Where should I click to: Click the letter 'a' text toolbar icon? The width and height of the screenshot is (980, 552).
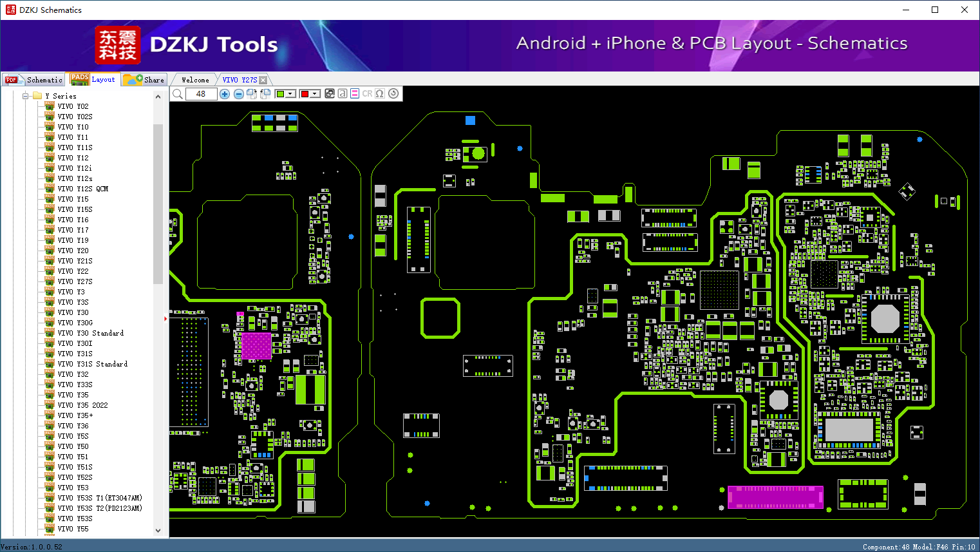coord(343,94)
